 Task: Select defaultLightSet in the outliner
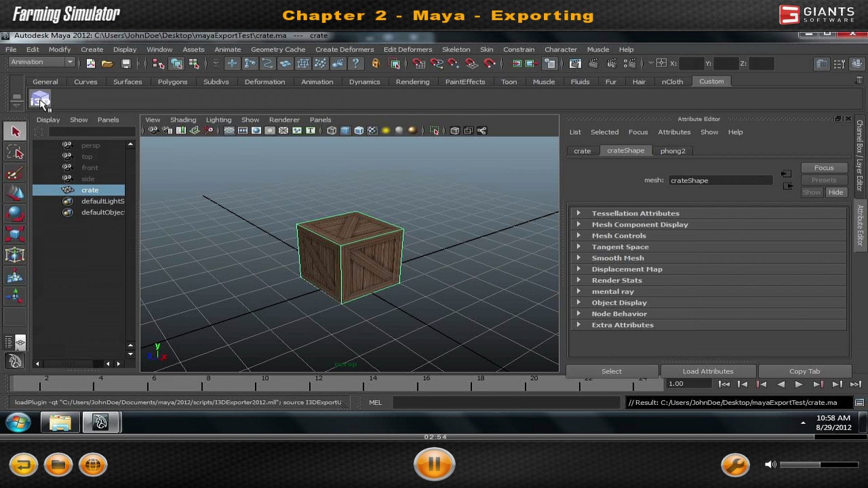click(102, 201)
